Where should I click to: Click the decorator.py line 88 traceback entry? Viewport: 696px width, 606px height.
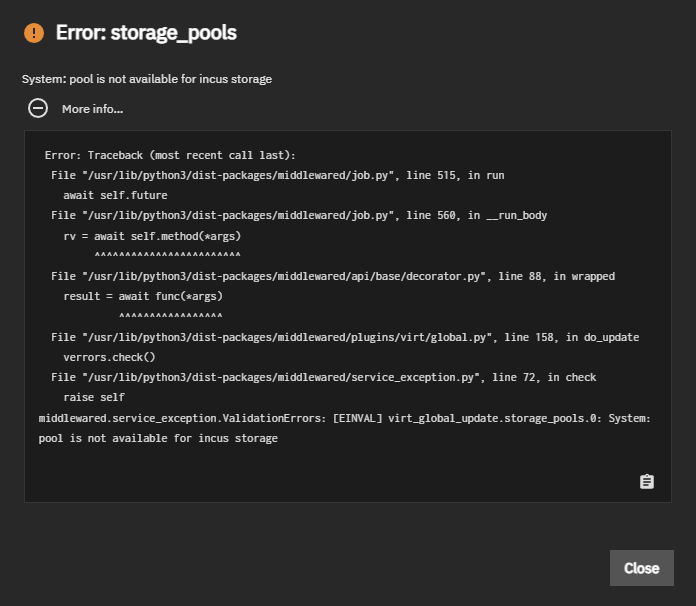click(x=333, y=276)
